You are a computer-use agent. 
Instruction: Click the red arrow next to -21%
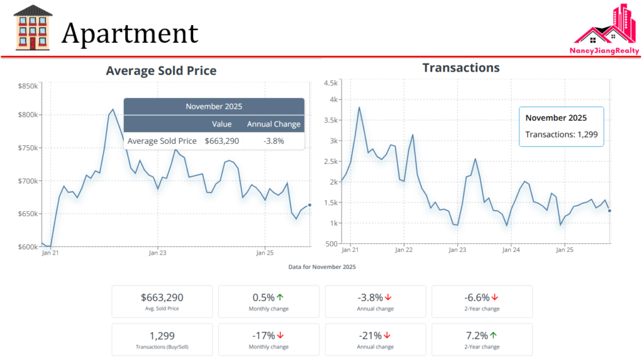[x=387, y=336]
